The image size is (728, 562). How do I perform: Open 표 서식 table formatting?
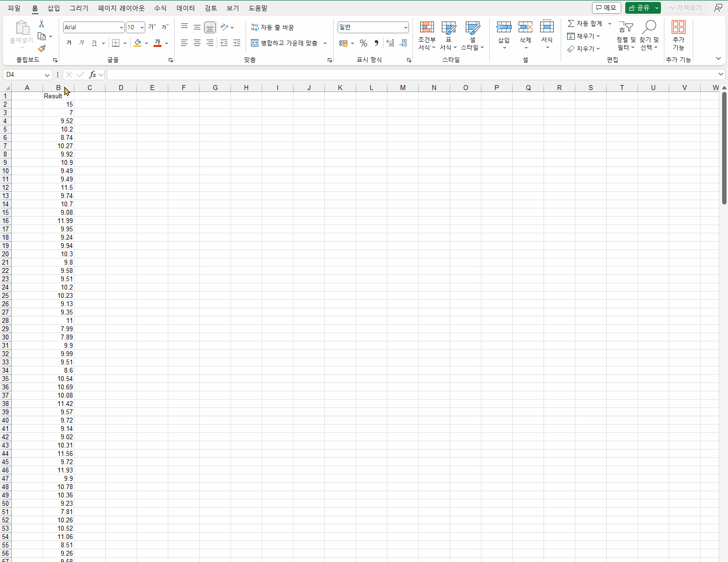[x=448, y=36]
